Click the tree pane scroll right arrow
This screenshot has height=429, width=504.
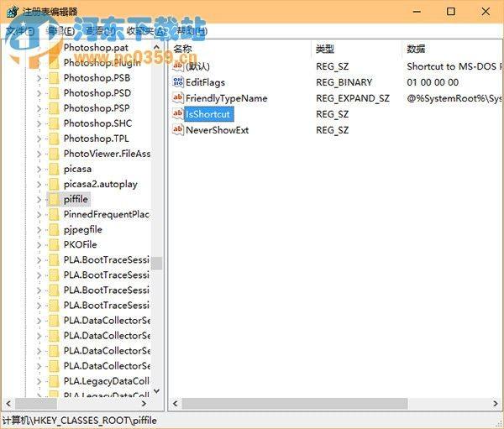144,403
